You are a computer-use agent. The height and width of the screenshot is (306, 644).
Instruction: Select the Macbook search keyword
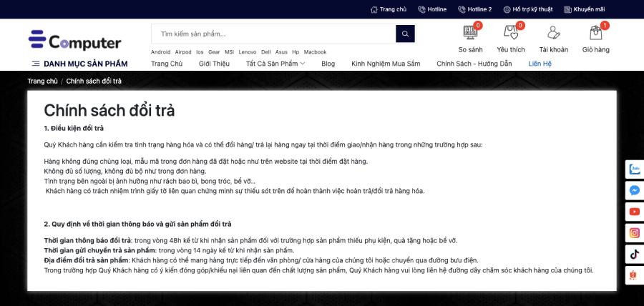(316, 52)
